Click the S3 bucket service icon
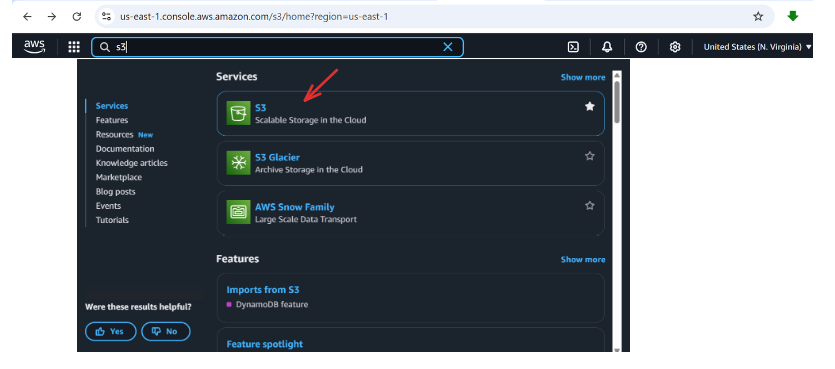Screen dimensions: 835x369 (238, 113)
